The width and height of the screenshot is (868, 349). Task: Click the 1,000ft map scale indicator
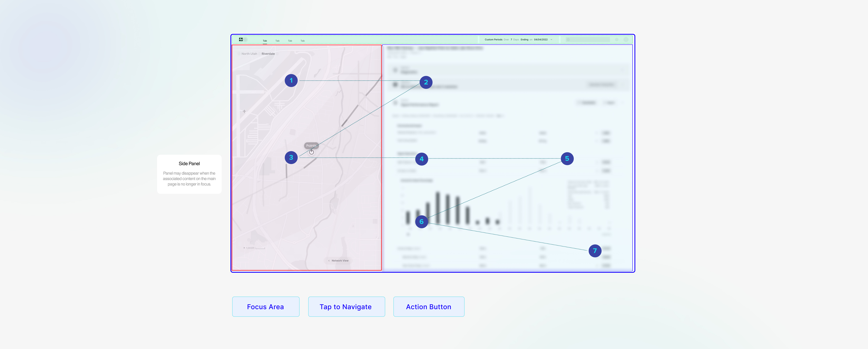click(254, 248)
